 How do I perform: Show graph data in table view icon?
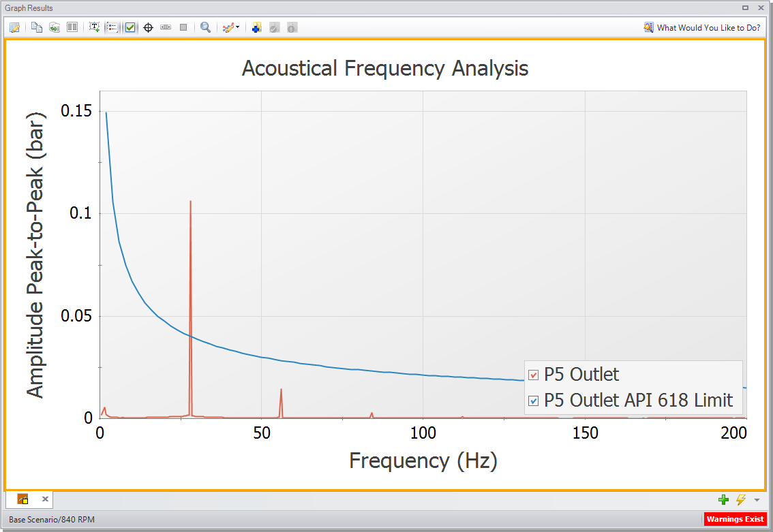[x=72, y=27]
